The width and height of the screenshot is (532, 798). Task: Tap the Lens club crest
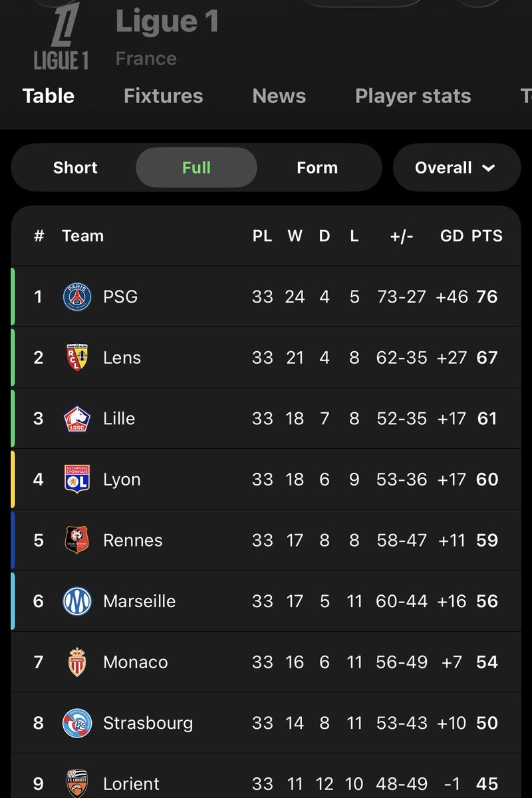coord(77,358)
